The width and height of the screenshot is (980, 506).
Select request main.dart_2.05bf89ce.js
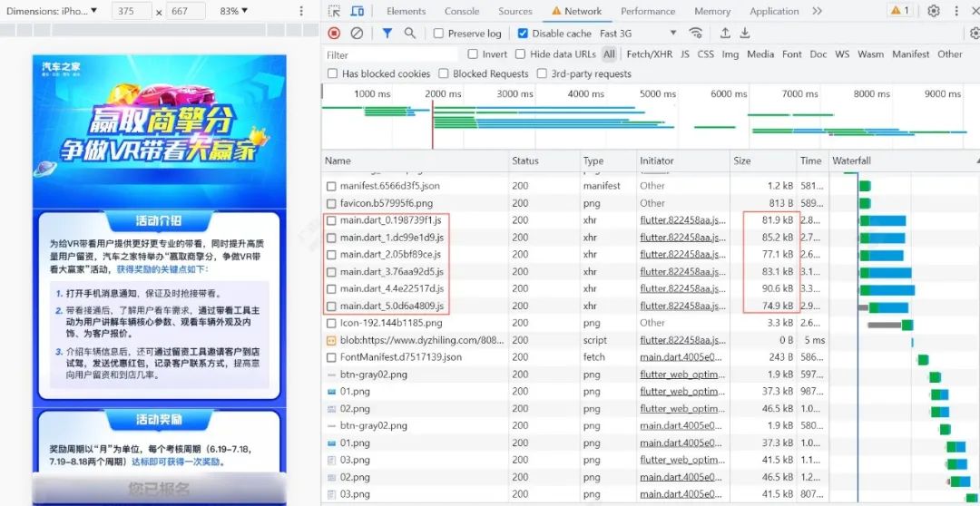[390, 254]
